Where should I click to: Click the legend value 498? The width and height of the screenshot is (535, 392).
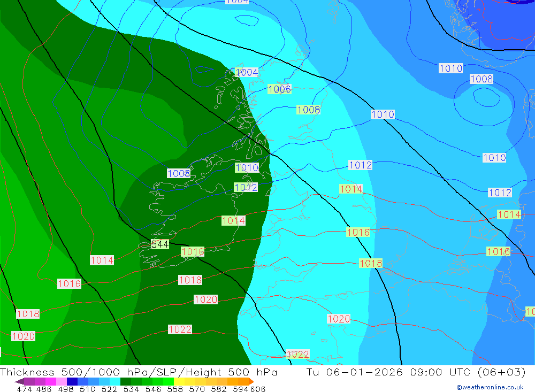point(65,389)
